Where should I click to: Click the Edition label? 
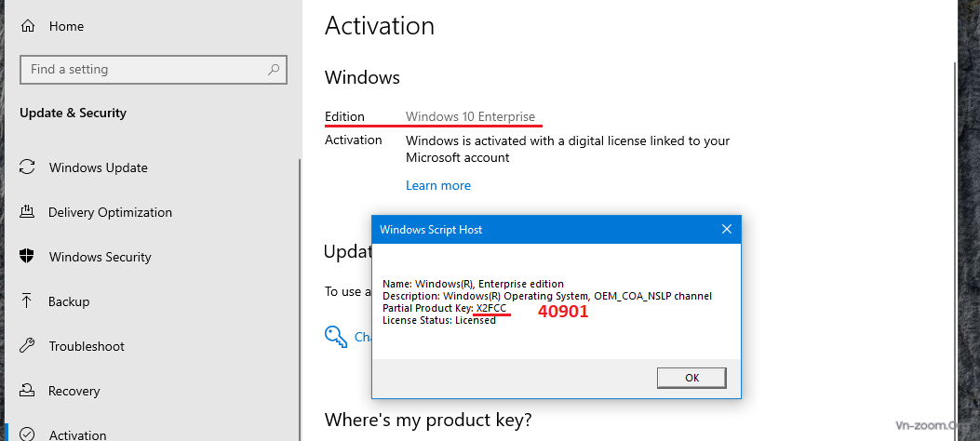point(344,117)
